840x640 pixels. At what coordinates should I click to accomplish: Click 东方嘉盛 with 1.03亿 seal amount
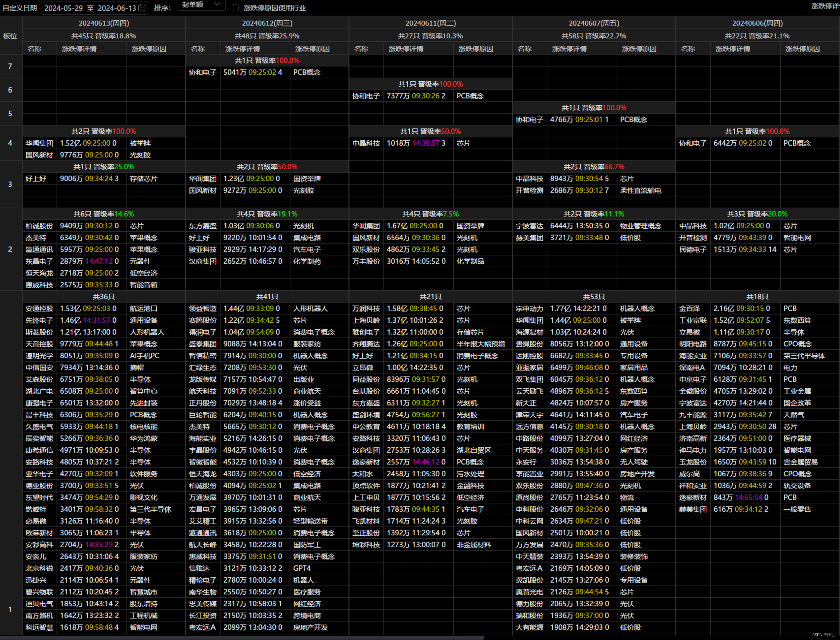tap(203, 226)
